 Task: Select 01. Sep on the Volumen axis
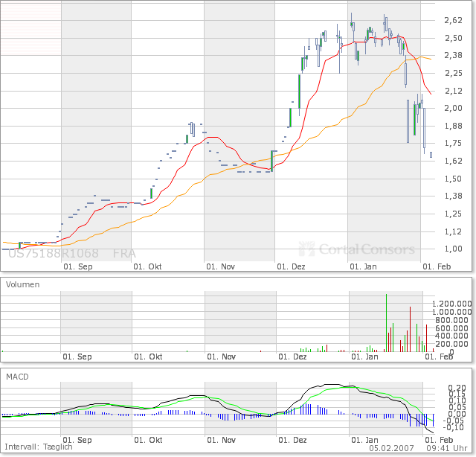[77, 357]
